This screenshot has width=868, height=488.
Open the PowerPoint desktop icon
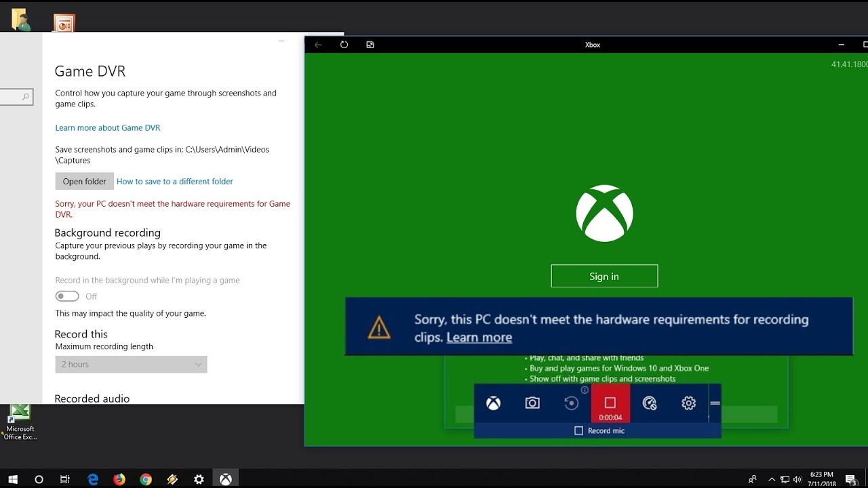coord(64,23)
